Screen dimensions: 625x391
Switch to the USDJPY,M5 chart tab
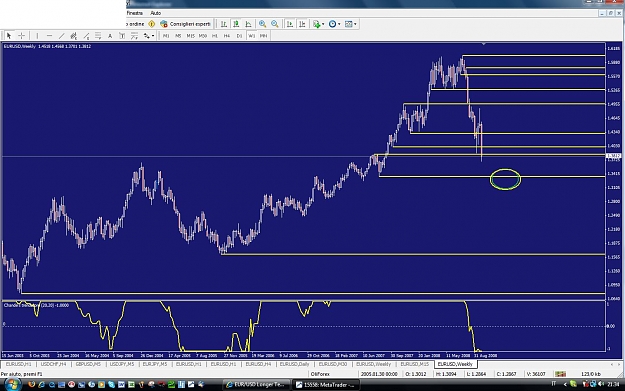coord(122,364)
